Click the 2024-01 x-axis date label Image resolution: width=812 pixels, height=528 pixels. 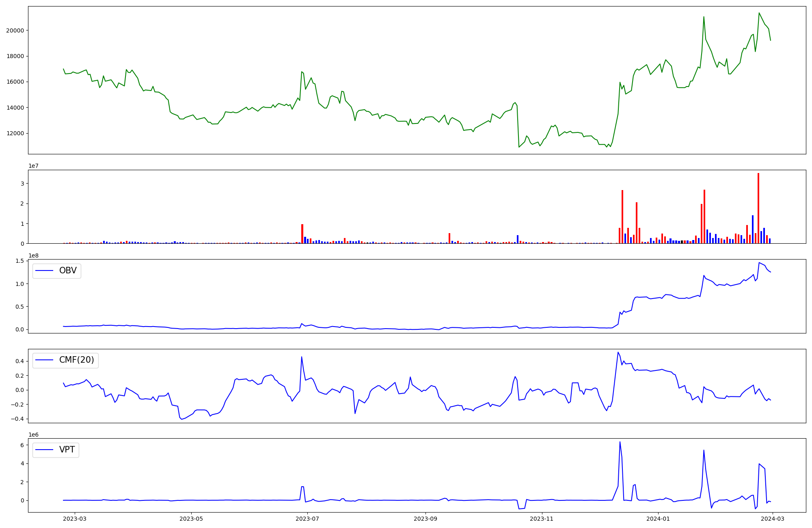pyautogui.click(x=658, y=519)
